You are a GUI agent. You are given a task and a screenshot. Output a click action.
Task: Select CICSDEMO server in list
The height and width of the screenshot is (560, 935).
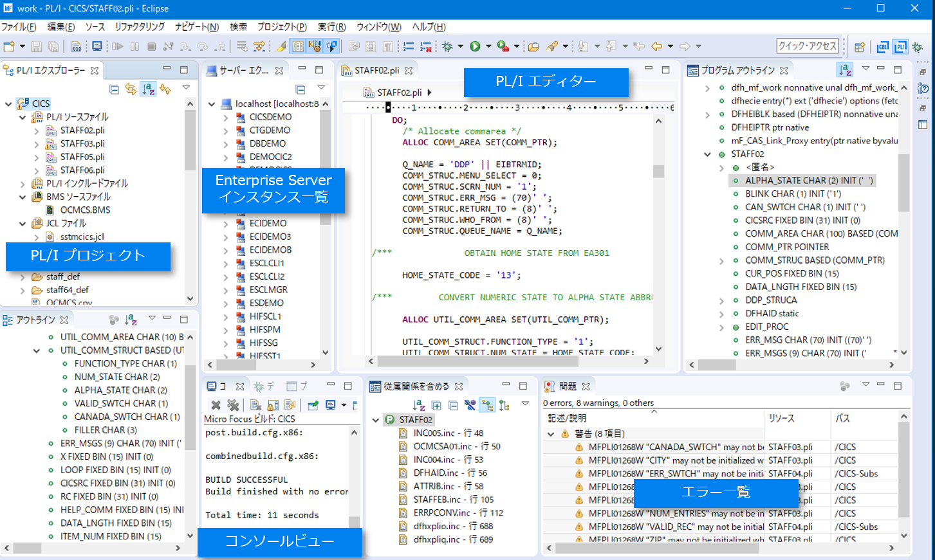[271, 117]
